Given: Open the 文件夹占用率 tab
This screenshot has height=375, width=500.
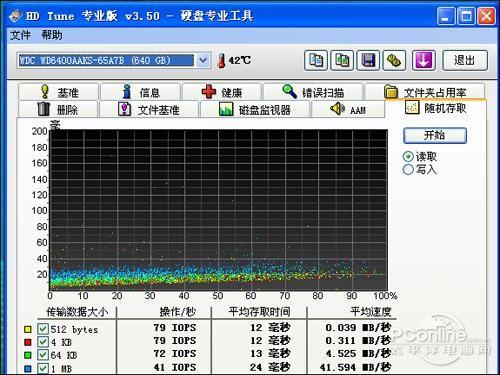Looking at the screenshot, I should coord(425,92).
